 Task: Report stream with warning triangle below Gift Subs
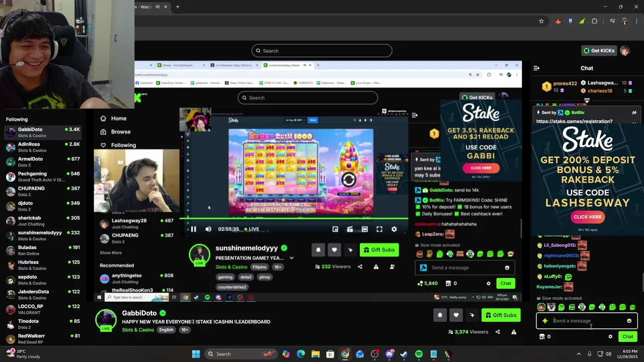[514, 332]
